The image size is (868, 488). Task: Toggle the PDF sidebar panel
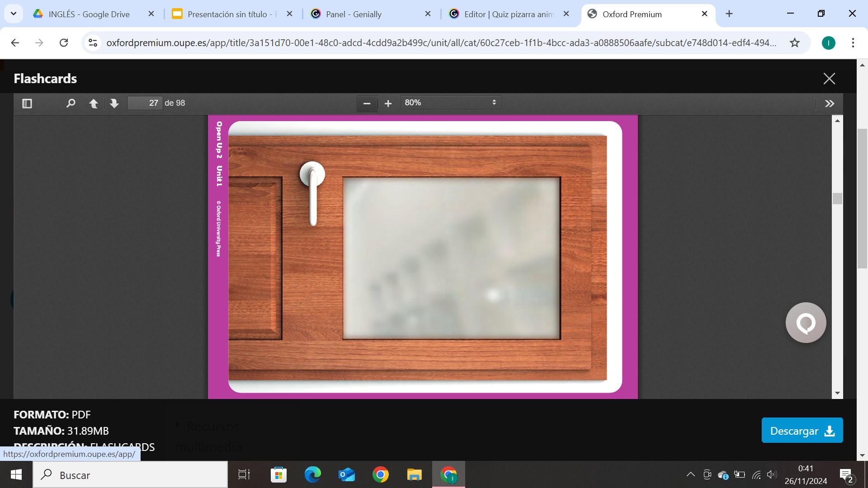point(27,103)
